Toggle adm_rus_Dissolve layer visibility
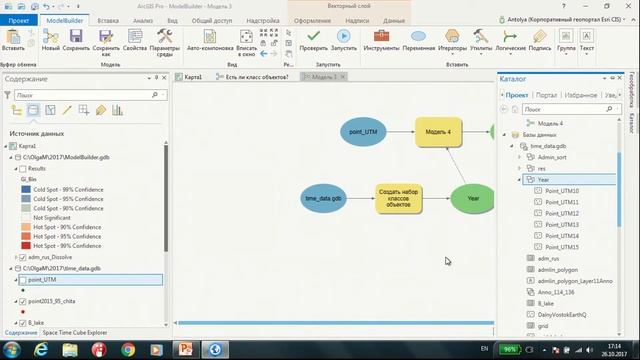 tap(23, 258)
